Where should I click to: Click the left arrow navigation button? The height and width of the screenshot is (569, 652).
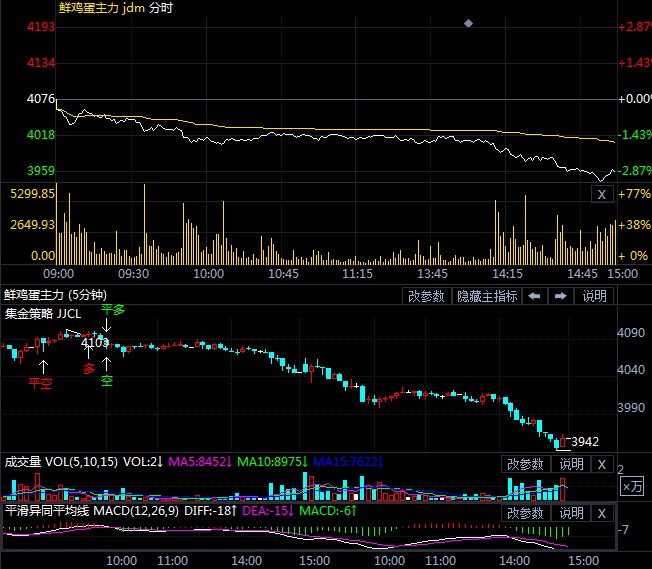click(x=535, y=296)
